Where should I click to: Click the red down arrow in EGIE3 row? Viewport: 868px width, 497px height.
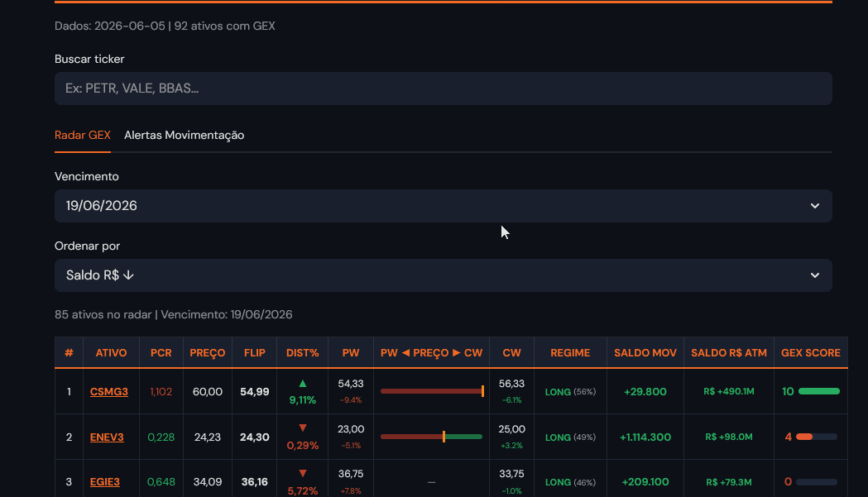point(303,473)
